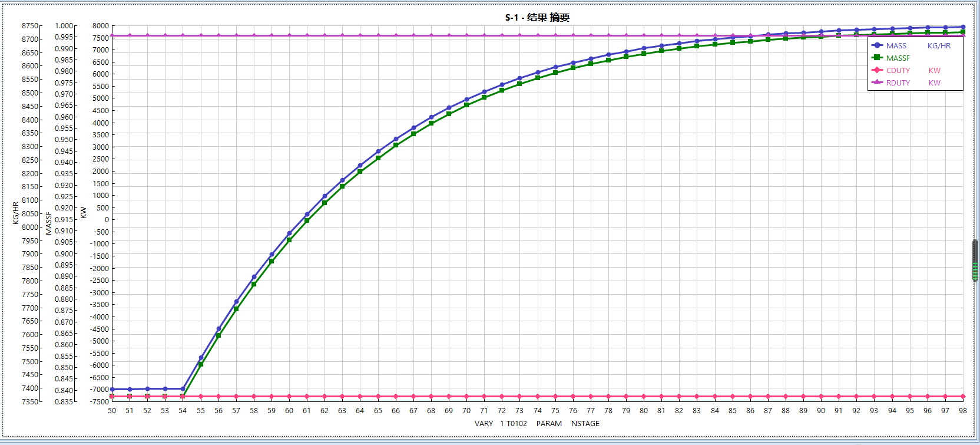Click the 7350 tick on the KG/HR axis
Image resolution: width=980 pixels, height=445 pixels.
point(30,401)
